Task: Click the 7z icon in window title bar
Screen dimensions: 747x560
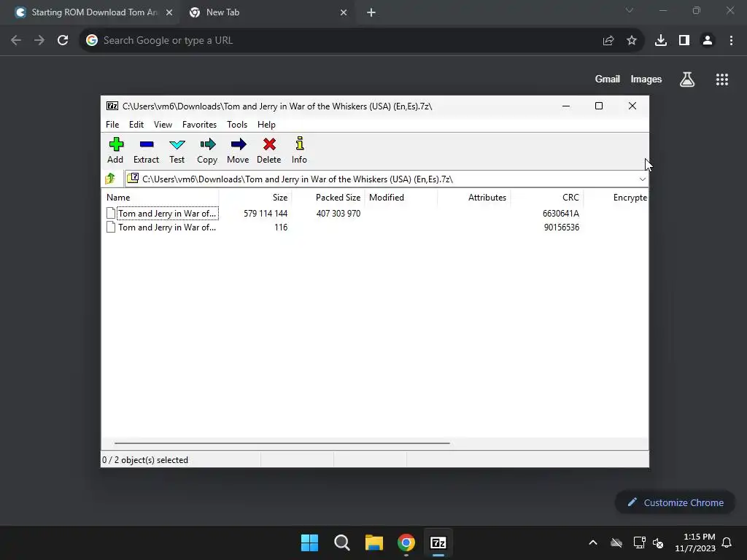Action: (x=112, y=106)
